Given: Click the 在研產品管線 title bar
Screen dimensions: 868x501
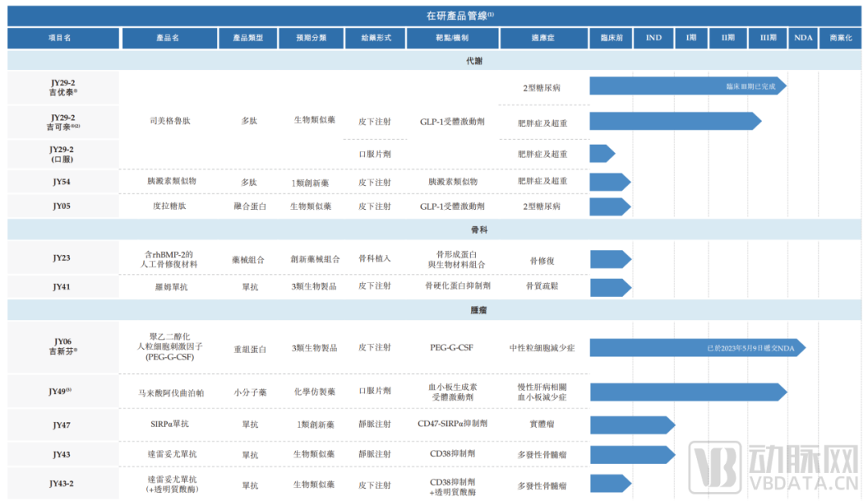Looking at the screenshot, I should tap(434, 15).
